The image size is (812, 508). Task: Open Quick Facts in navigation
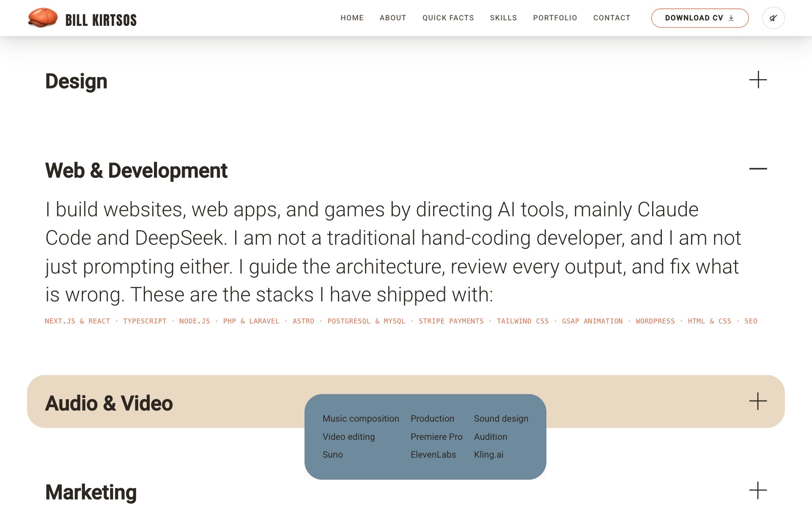[x=448, y=18]
